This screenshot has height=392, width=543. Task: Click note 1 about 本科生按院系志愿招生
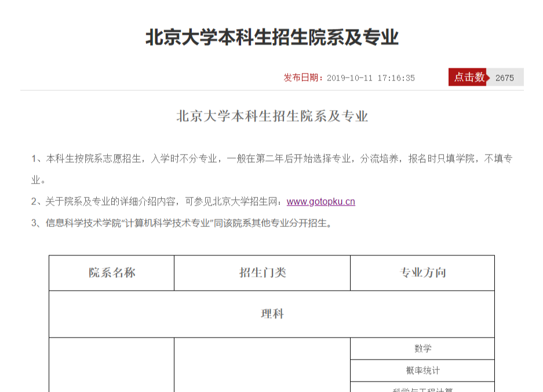(272, 169)
